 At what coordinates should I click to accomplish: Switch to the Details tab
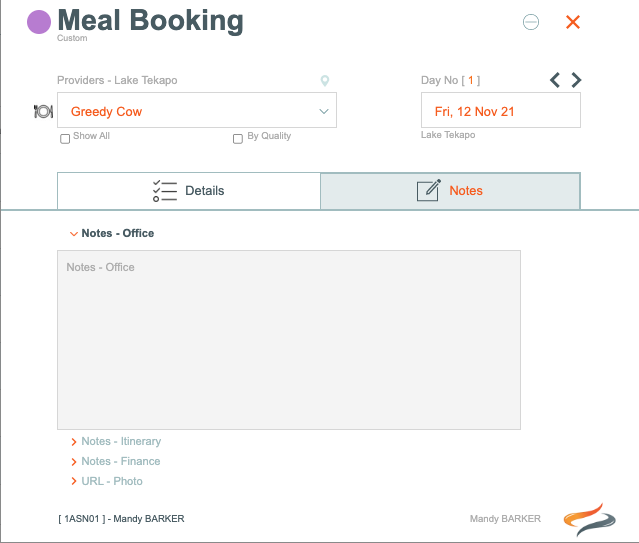[189, 191]
